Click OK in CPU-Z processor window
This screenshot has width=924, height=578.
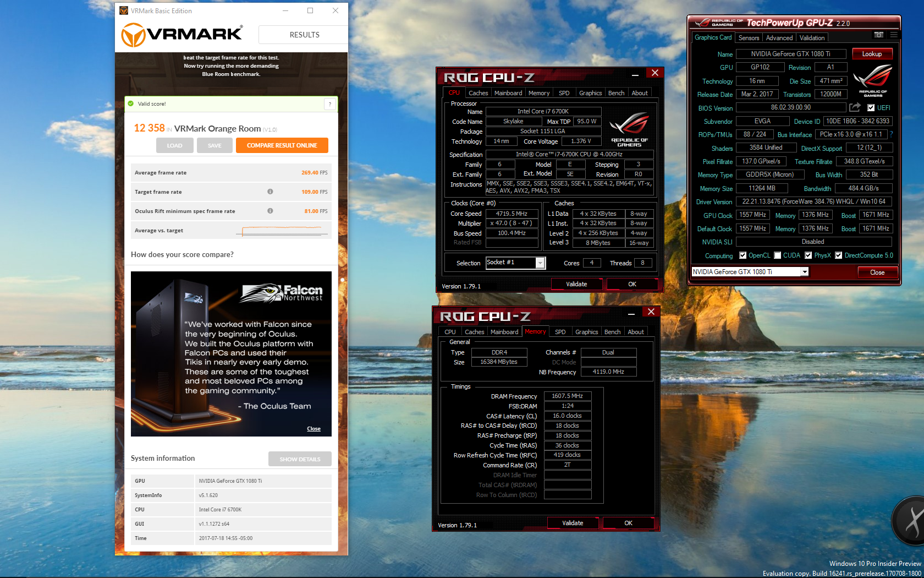point(632,284)
